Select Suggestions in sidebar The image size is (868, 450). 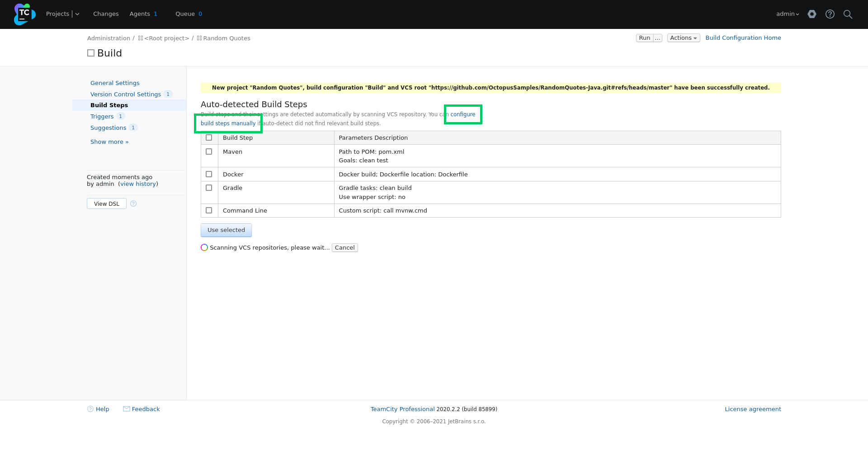(108, 128)
